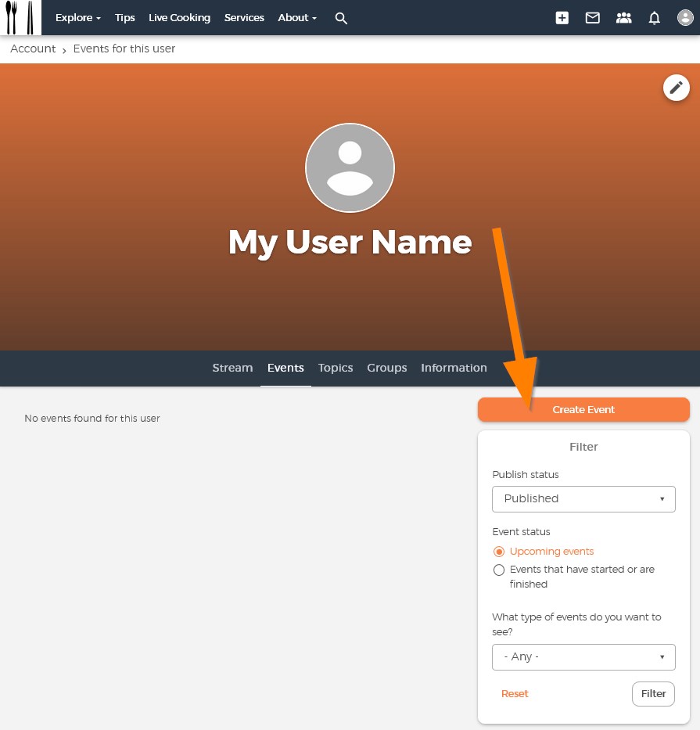Open the notifications bell icon
Viewport: 700px width, 730px height.
[x=655, y=18]
